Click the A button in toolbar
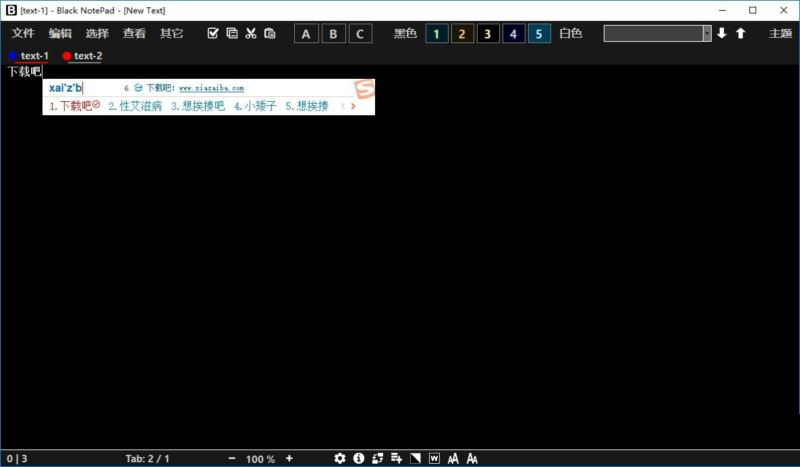The height and width of the screenshot is (467, 800). click(306, 34)
